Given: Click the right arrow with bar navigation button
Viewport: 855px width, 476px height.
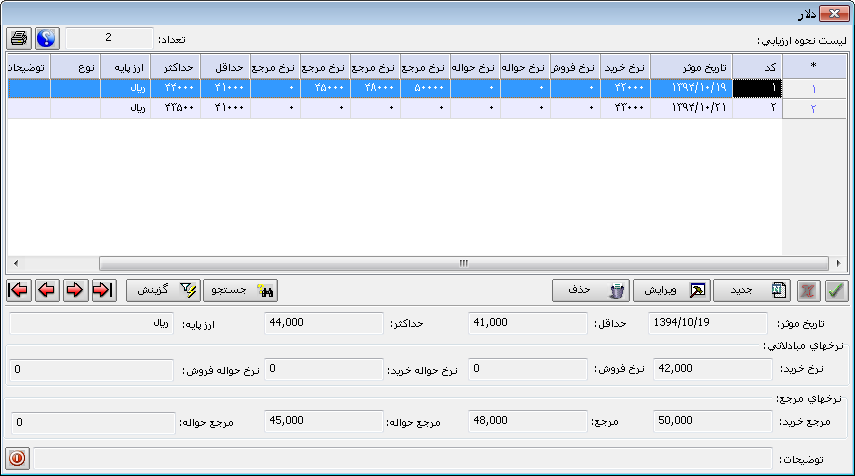Looking at the screenshot, I should pos(104,290).
